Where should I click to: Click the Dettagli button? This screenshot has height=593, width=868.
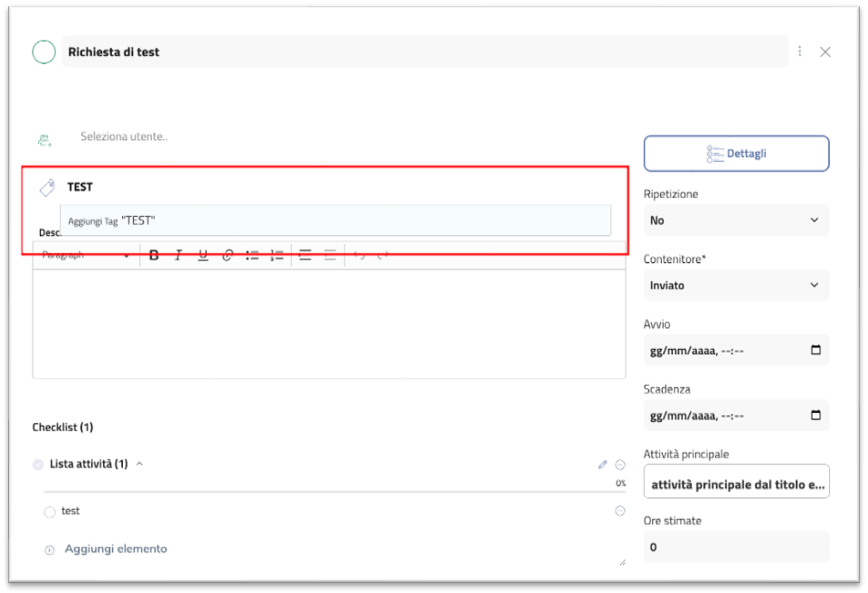pyautogui.click(x=736, y=154)
